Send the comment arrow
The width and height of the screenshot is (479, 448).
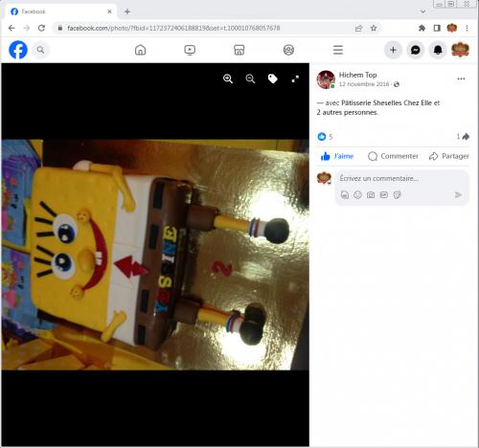458,195
